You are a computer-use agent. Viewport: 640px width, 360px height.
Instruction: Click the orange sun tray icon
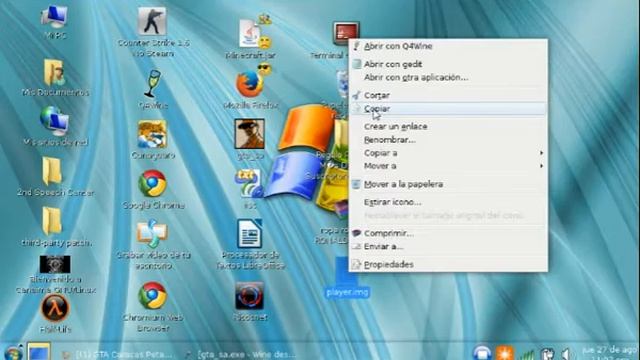pyautogui.click(x=504, y=353)
